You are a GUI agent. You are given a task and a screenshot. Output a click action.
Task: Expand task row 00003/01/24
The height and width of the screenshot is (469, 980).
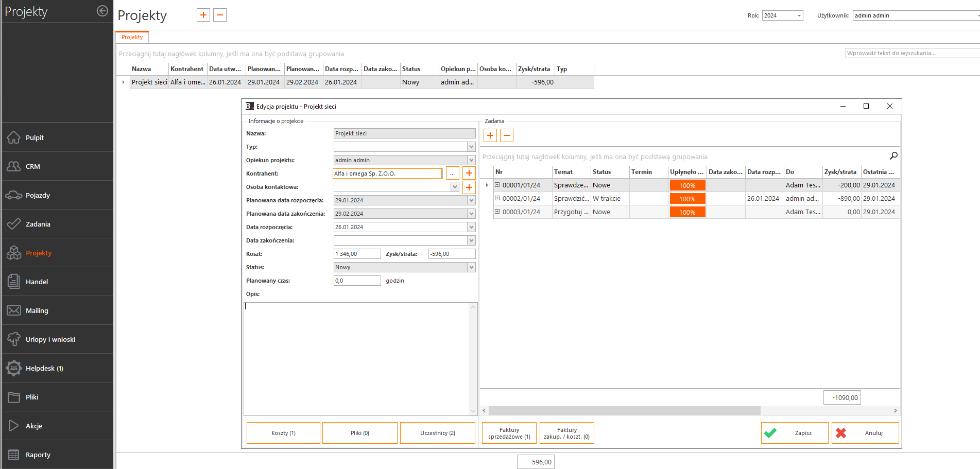pos(497,212)
